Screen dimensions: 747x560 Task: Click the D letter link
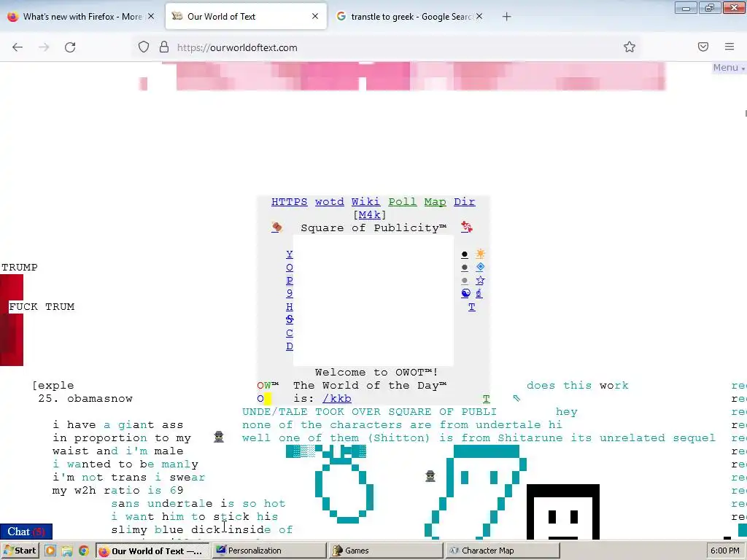(x=289, y=346)
